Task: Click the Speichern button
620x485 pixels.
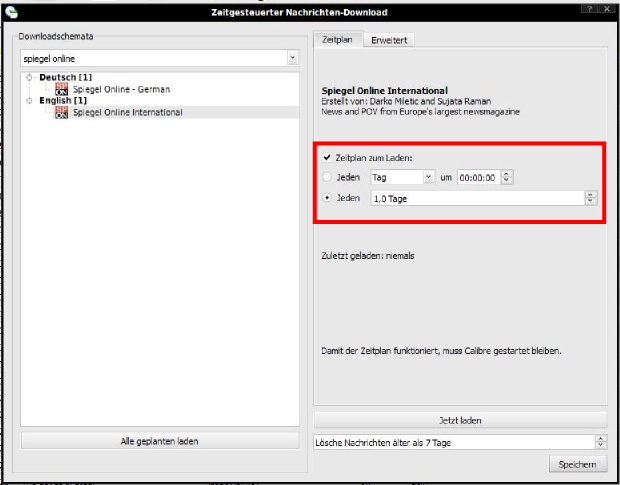Action: pos(578,464)
